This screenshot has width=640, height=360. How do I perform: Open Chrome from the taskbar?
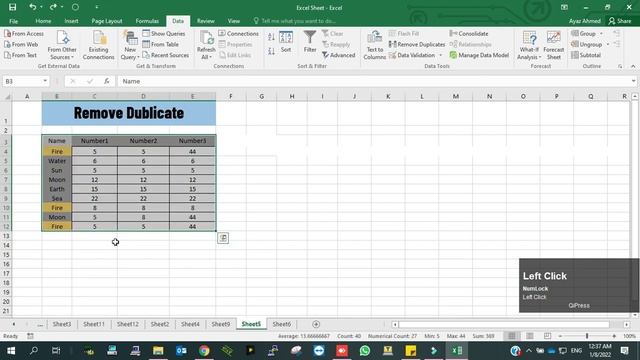point(204,351)
